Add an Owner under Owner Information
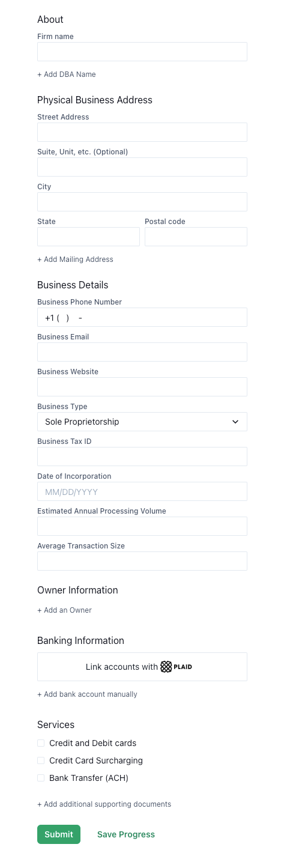The image size is (284, 868). click(x=64, y=610)
